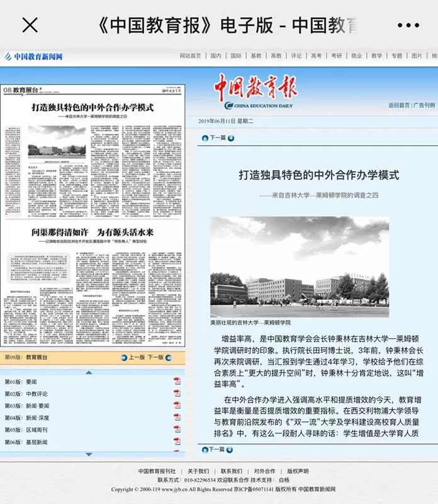Viewport: 438px width, 504px height.
Task: Click the footer link 联系我们
Action: pyautogui.click(x=231, y=471)
